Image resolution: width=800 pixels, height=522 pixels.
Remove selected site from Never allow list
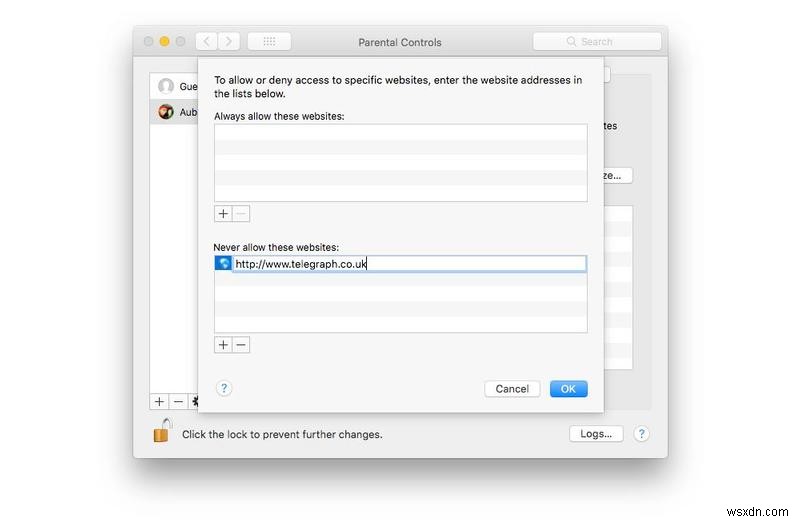[x=241, y=345]
